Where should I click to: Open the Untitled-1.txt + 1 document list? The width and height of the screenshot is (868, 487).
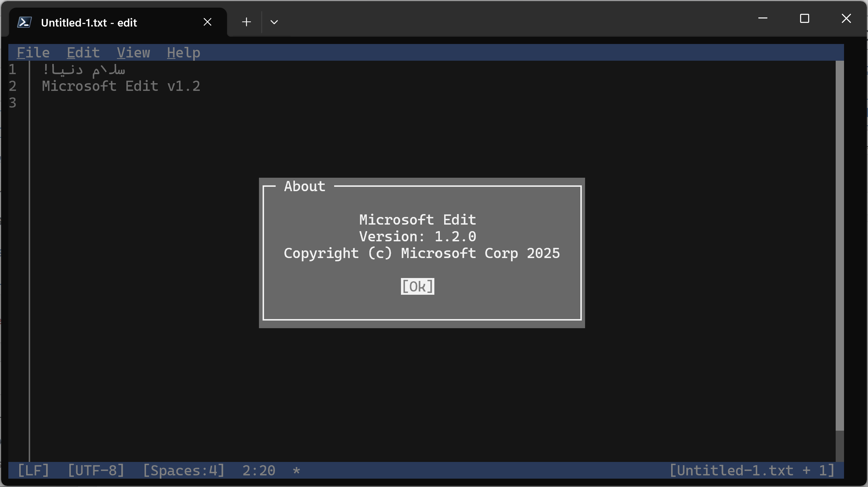coord(752,470)
